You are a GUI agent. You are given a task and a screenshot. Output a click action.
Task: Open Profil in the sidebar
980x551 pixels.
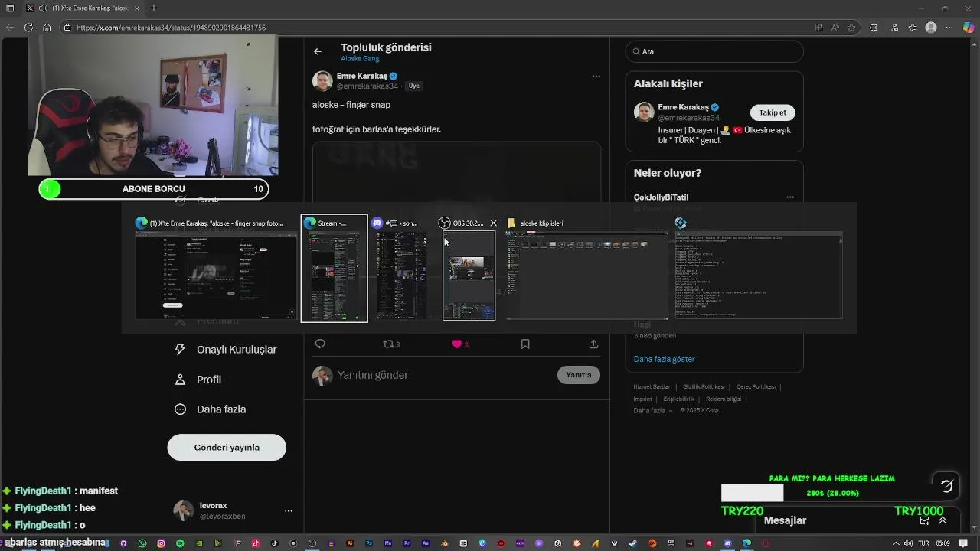point(198,380)
